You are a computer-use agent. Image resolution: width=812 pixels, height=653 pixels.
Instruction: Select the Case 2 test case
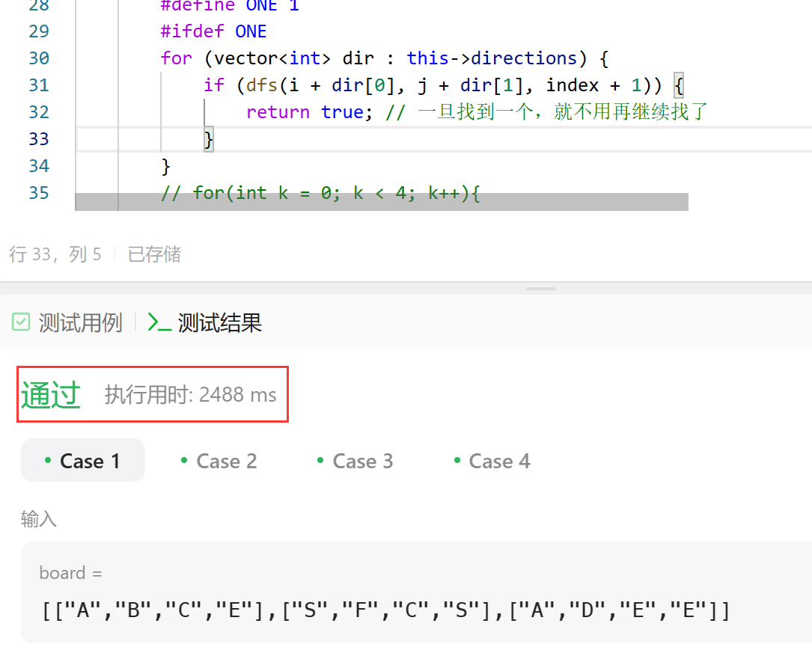[x=219, y=461]
